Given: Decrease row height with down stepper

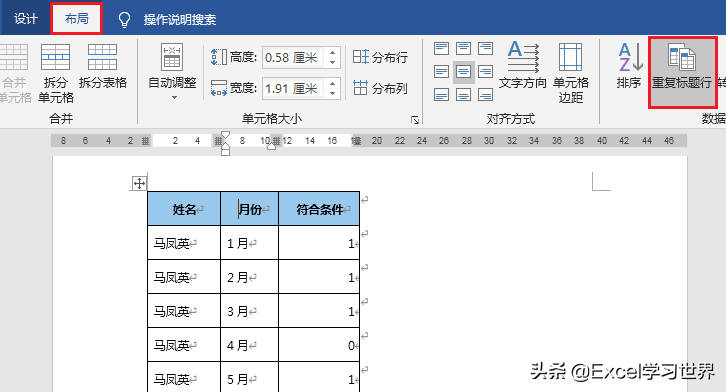Looking at the screenshot, I should (332, 62).
